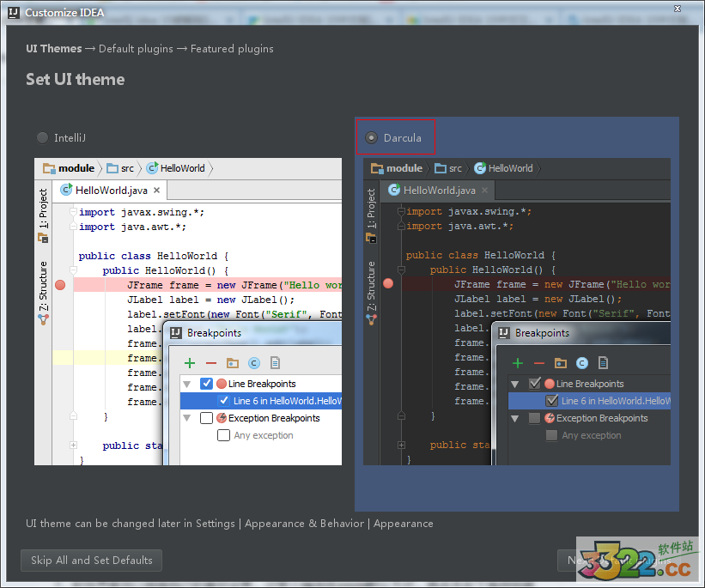Fold the imports block in Darcula preview
The height and width of the screenshot is (588, 705).
pos(401,211)
